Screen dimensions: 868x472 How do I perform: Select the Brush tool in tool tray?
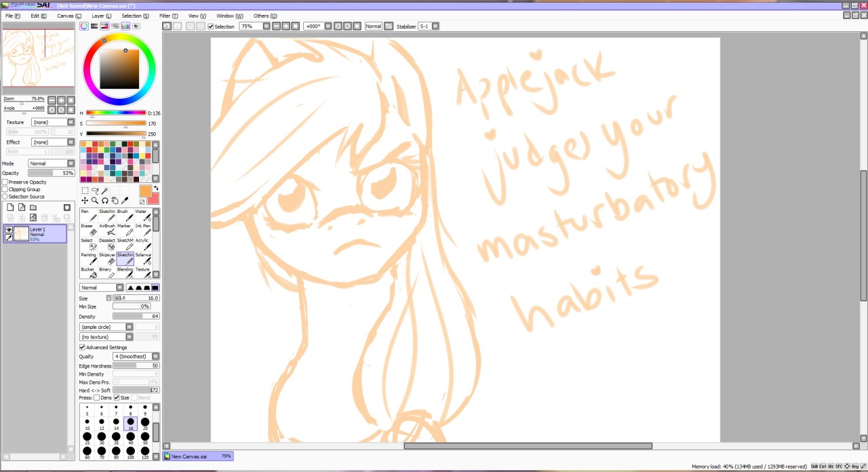pos(125,215)
